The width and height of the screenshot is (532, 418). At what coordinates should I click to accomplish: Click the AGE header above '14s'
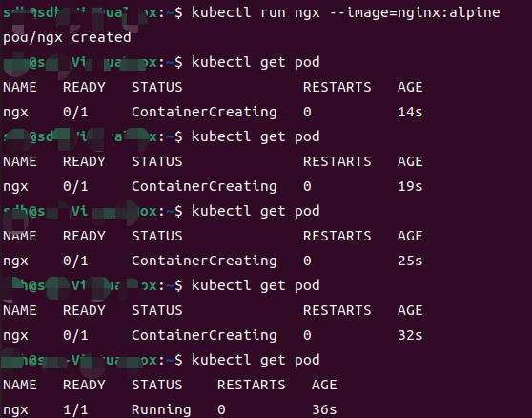(x=410, y=87)
